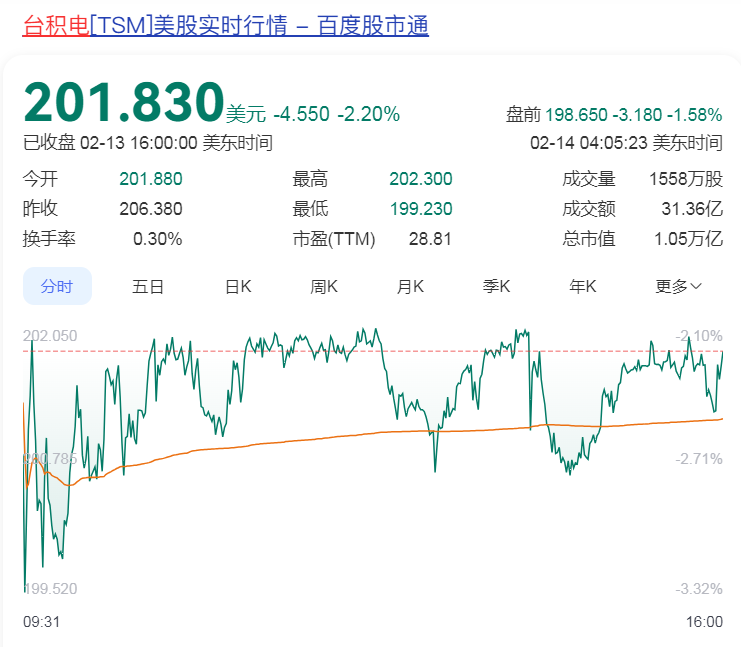Click the pre-market price 198.650
The image size is (741, 647).
(x=577, y=115)
